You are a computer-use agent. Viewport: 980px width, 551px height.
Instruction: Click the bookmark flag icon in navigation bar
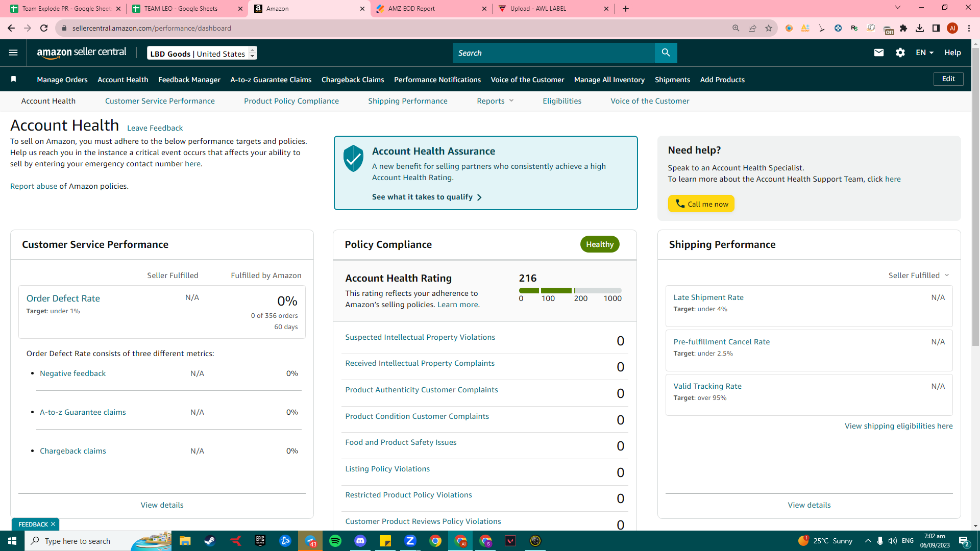pyautogui.click(x=14, y=79)
